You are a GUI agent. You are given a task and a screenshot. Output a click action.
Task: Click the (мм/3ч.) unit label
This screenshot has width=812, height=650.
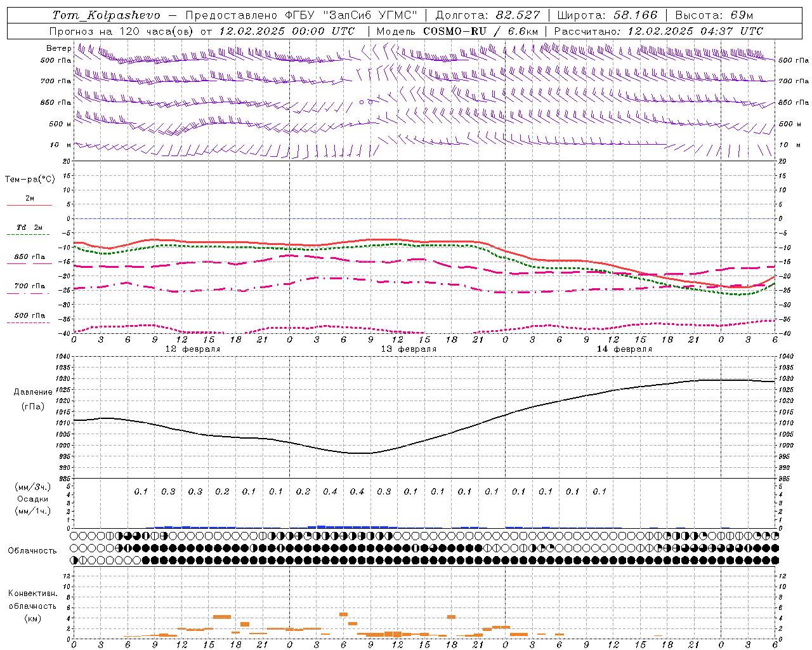pos(33,487)
